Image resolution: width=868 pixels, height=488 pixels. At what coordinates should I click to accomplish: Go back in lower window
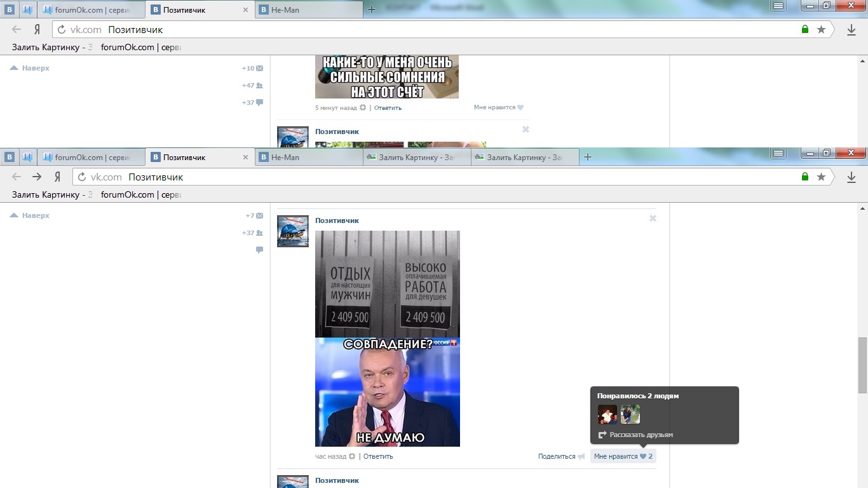pyautogui.click(x=17, y=177)
